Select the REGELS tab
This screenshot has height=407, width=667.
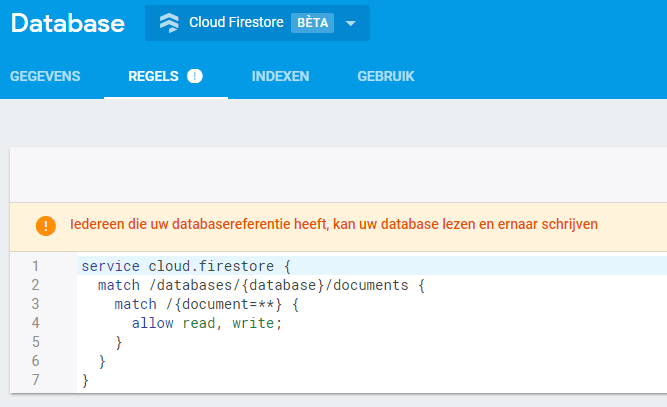(156, 76)
